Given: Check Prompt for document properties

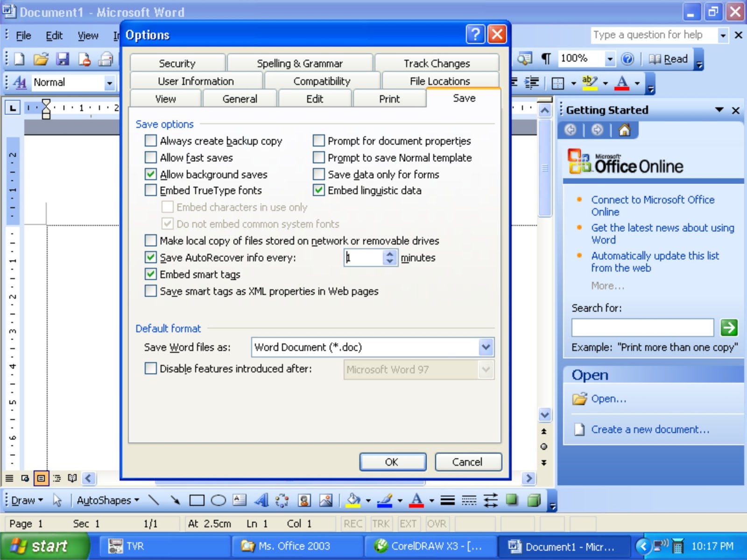Looking at the screenshot, I should (x=319, y=140).
